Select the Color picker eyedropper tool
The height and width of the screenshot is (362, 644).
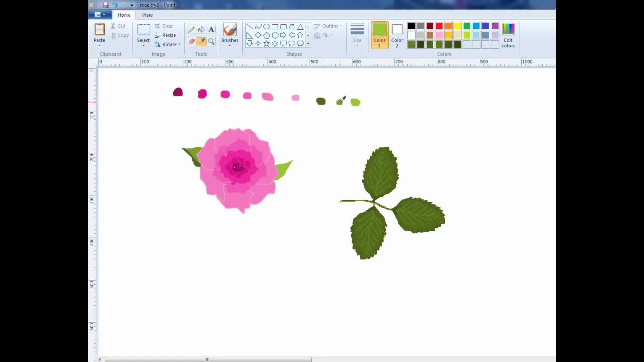click(201, 41)
